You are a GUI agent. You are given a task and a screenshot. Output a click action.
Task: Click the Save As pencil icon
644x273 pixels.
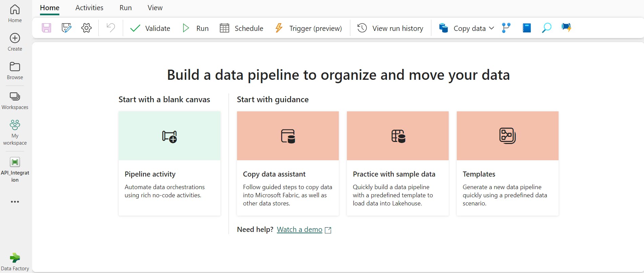click(x=66, y=28)
